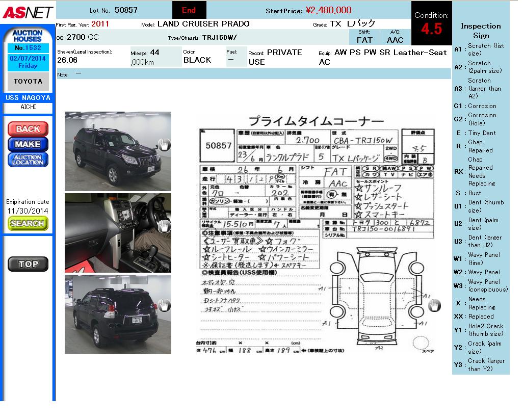Select USS NAGOYA auction house label
The image size is (524, 420).
click(28, 97)
